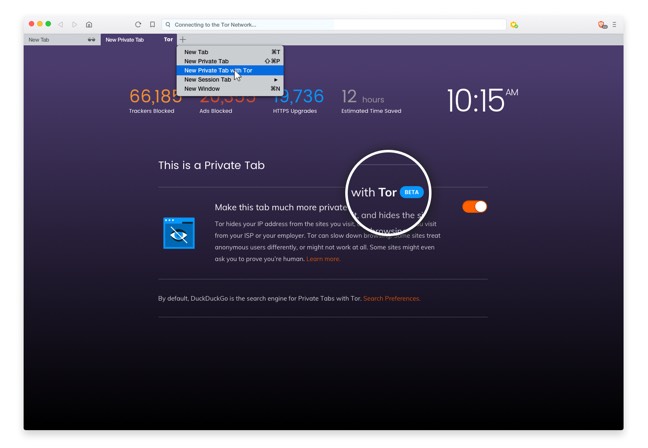Choose New Window from the menu

tap(230, 88)
